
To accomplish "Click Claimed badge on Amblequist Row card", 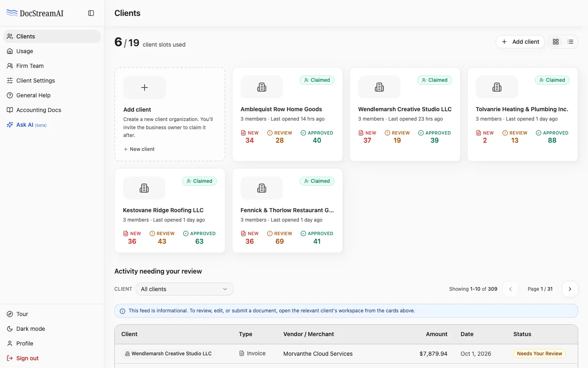I will [317, 80].
